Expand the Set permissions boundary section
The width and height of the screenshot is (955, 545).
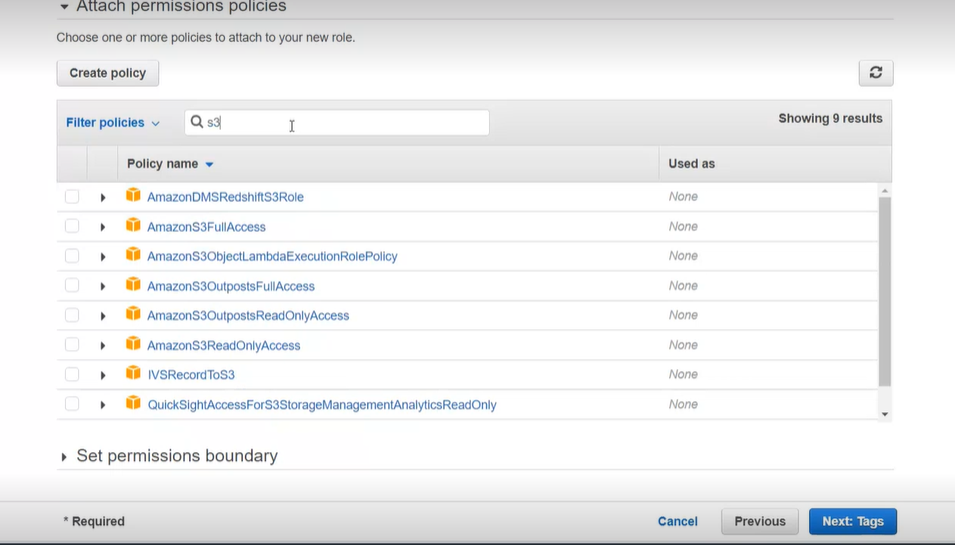[x=63, y=457]
